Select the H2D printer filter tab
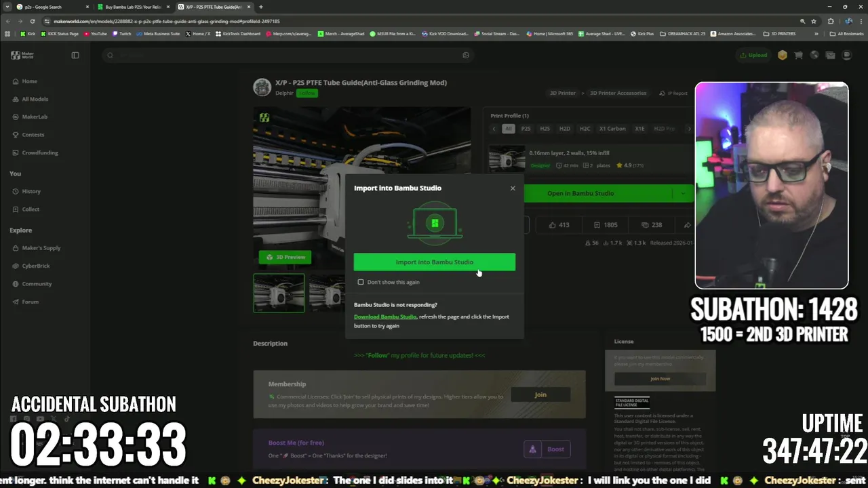The width and height of the screenshot is (868, 488). click(564, 129)
